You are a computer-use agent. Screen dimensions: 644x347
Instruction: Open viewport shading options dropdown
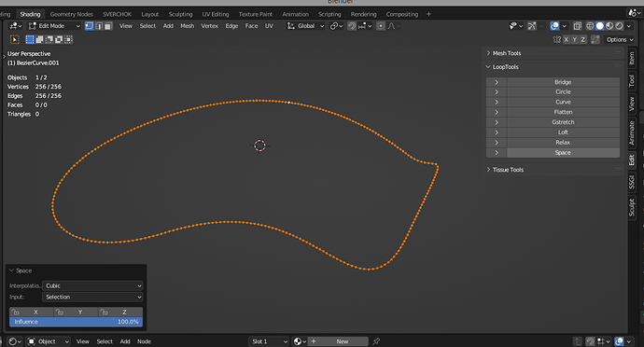(629, 26)
